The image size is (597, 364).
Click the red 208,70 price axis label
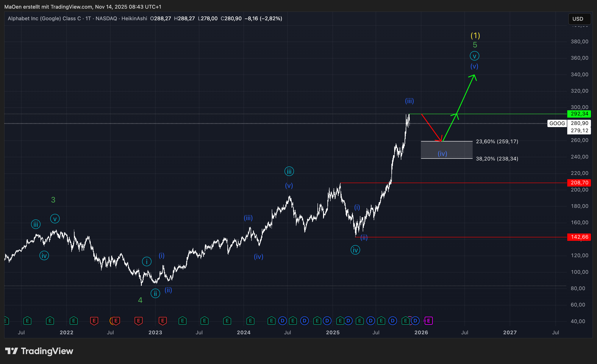[579, 183]
